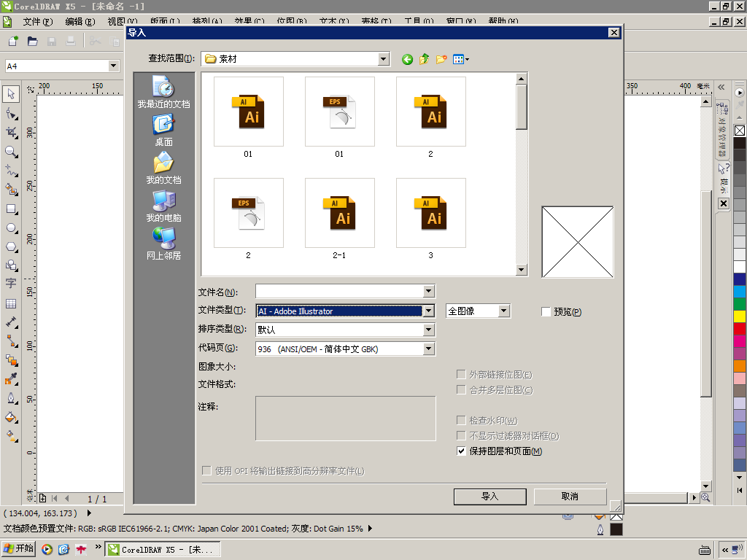Viewport: 747px width, 560px height.
Task: Select the Zoom tool in toolbox
Action: pos(11,152)
